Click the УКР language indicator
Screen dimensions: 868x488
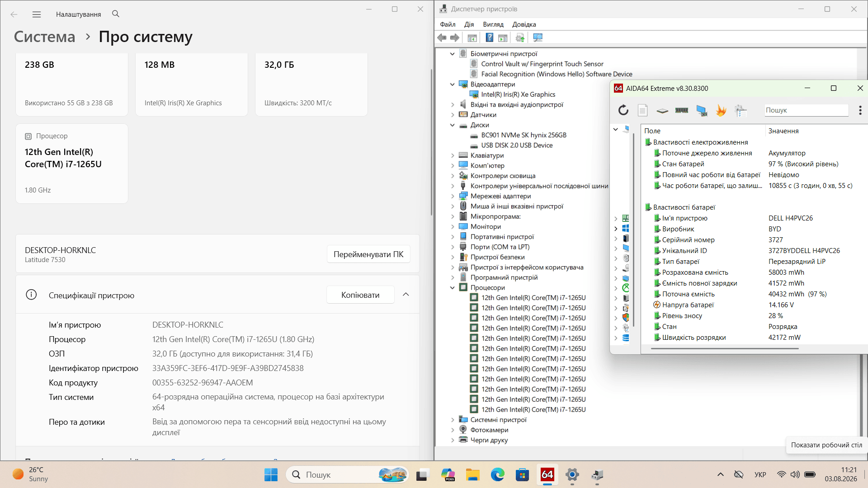pyautogui.click(x=760, y=474)
